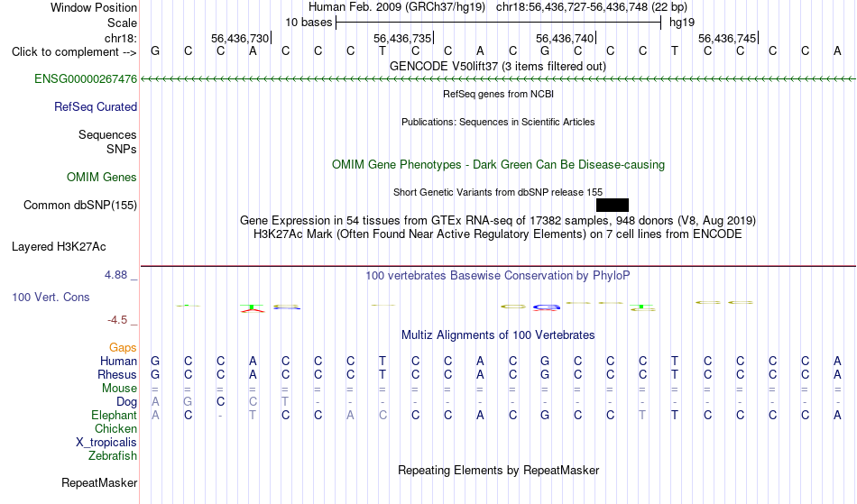
Task: Click the Chicken species row label
Action: tap(115, 429)
